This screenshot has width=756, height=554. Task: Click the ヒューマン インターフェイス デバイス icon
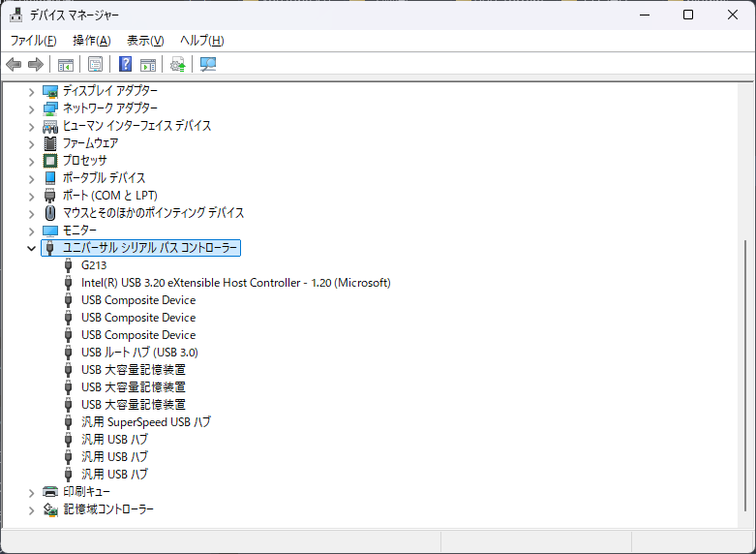coord(50,126)
